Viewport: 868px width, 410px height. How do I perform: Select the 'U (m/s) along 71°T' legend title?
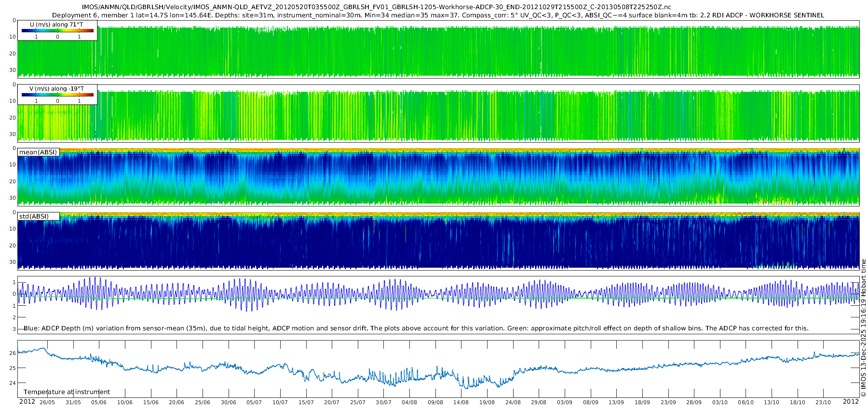click(x=56, y=24)
